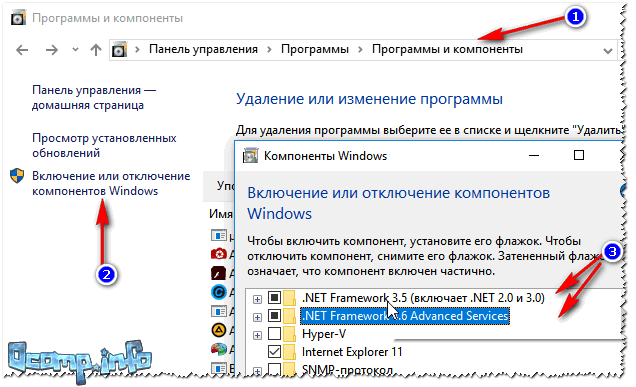
Task: Select .NET Framework 3.5 tree item
Action: (423, 298)
